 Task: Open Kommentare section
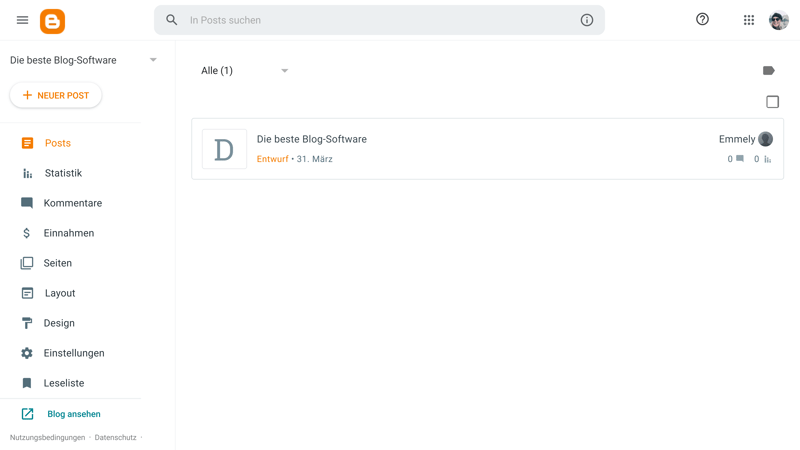70,203
